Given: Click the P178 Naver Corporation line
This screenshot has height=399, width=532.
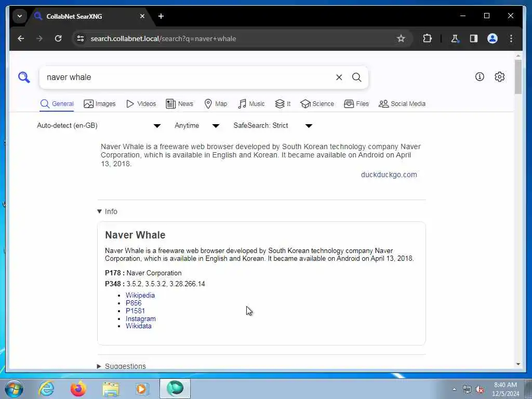Looking at the screenshot, I should pos(143,273).
